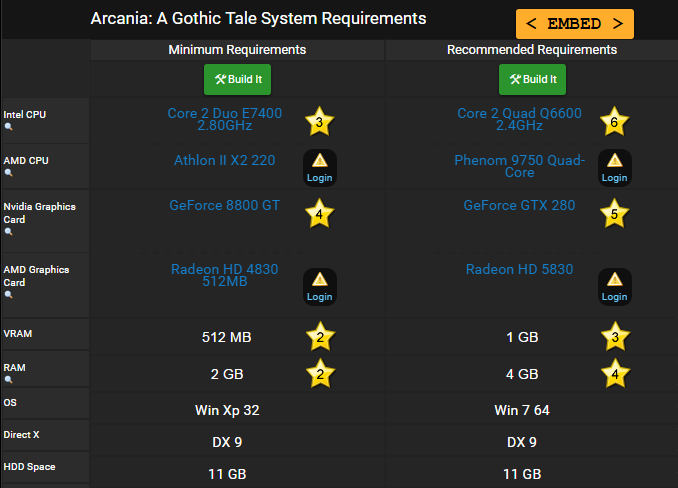Click the magnifier icon under VRAM label
This screenshot has width=678, height=488.
click(9, 347)
